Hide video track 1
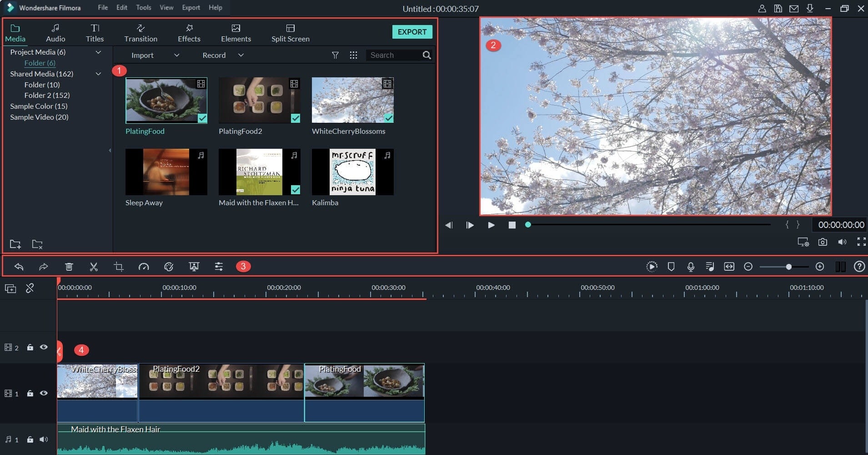 pyautogui.click(x=44, y=393)
